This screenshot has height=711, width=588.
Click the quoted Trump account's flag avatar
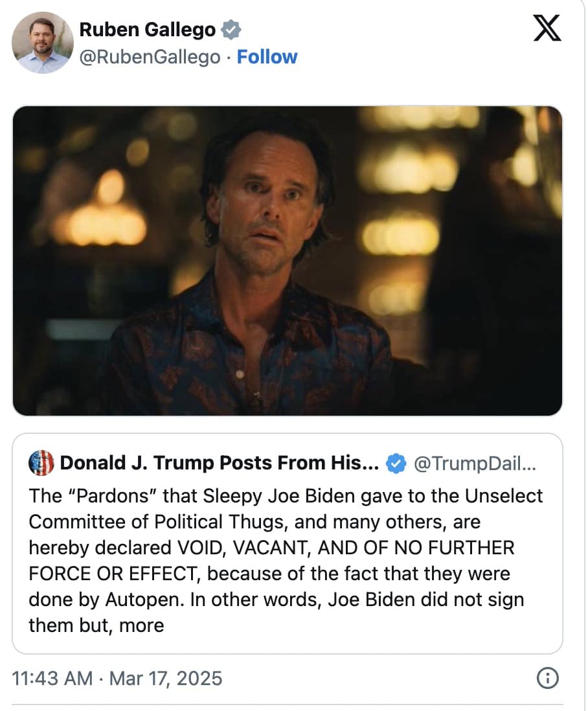[41, 463]
